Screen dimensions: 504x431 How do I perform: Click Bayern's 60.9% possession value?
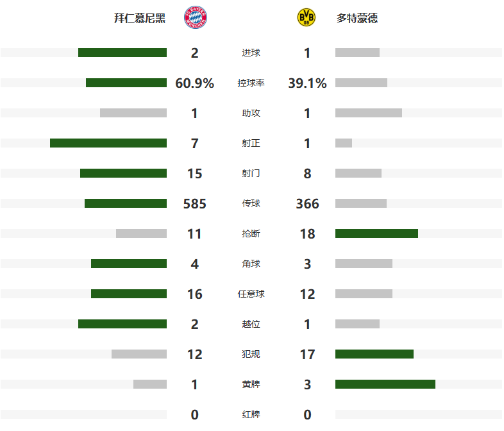(x=194, y=83)
